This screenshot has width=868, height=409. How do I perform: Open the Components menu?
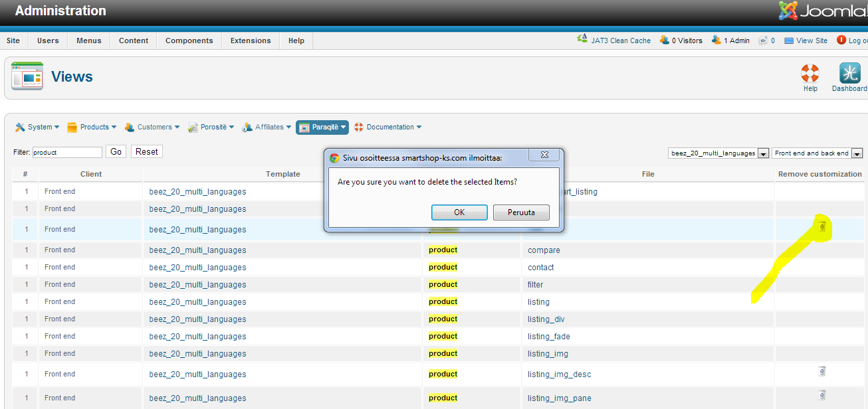click(189, 41)
